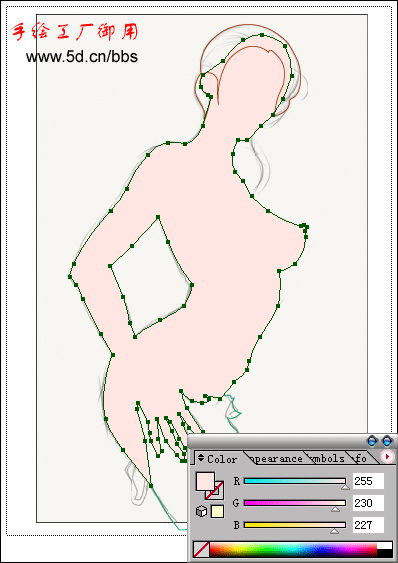Click the in-web-color yellow swatch
The image size is (398, 563).
pos(217,511)
